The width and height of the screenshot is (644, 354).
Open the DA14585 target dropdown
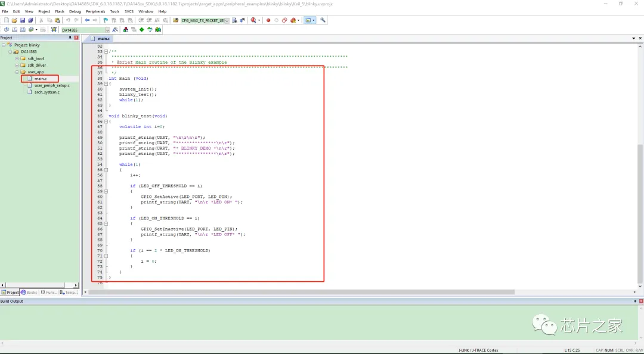107,30
